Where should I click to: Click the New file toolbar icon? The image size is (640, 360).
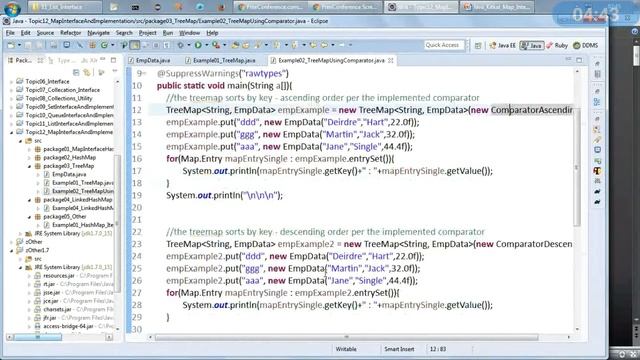pos(11,45)
